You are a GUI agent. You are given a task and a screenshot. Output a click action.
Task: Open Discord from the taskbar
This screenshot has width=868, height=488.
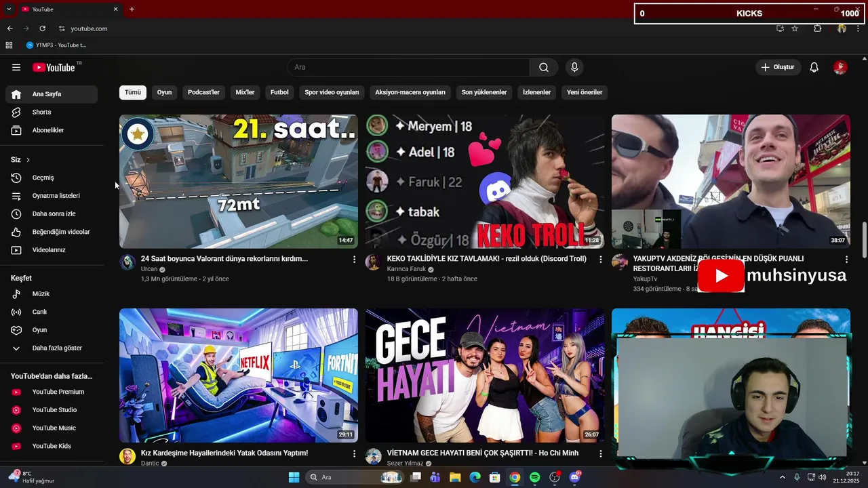575,477
